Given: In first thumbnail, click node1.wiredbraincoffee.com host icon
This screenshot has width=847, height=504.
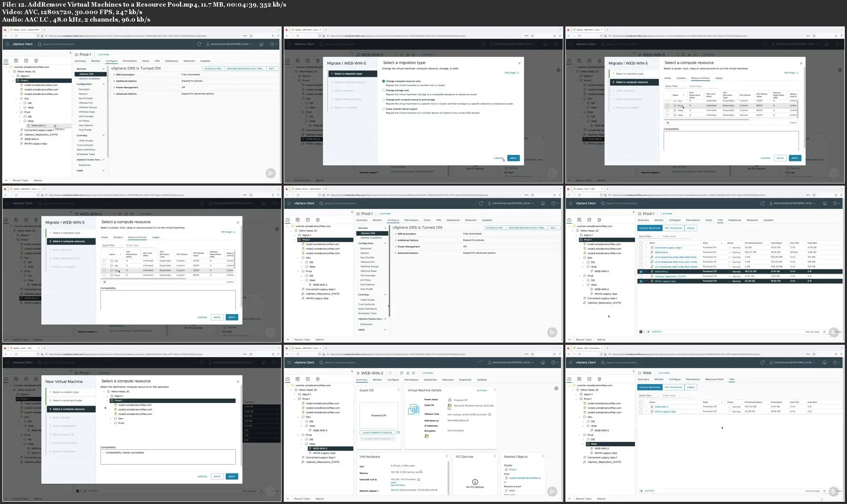Looking at the screenshot, I should coord(22,85).
